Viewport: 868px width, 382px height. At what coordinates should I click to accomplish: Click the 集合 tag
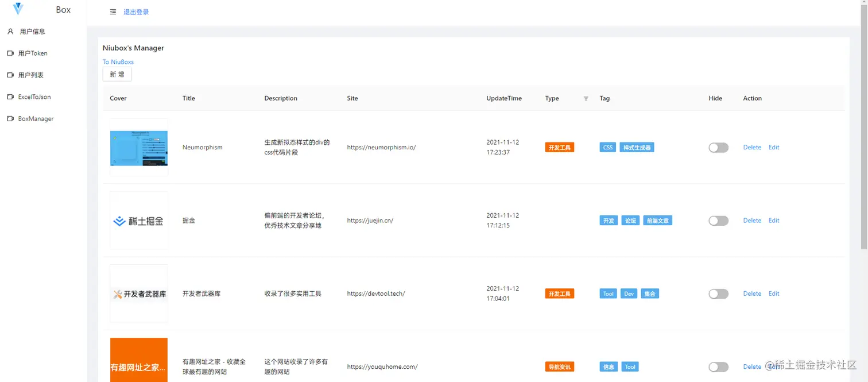(650, 294)
